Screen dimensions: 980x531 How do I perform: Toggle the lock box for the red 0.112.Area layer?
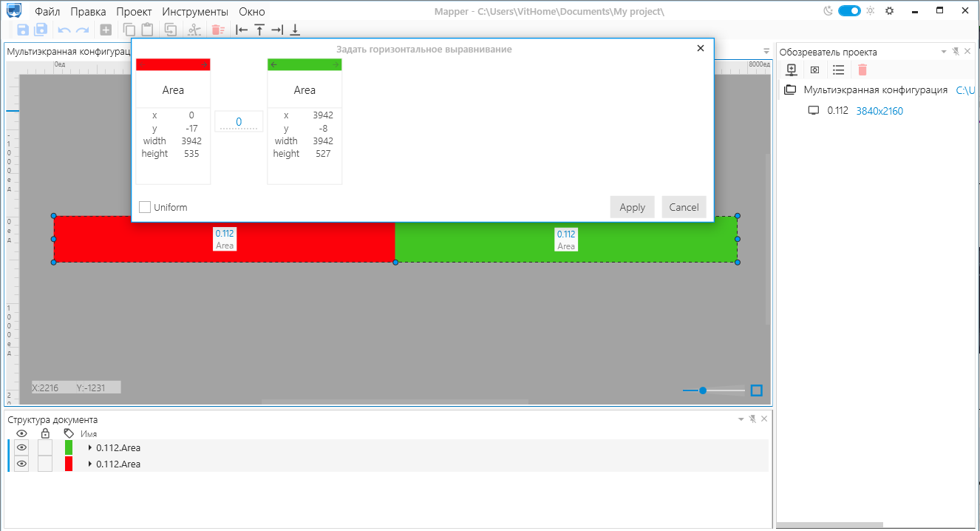click(45, 464)
